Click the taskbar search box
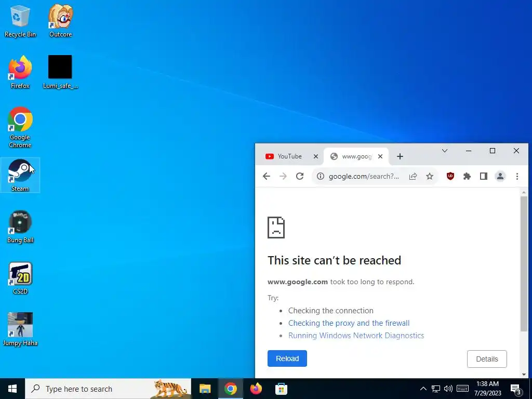The height and width of the screenshot is (399, 532). click(108, 389)
